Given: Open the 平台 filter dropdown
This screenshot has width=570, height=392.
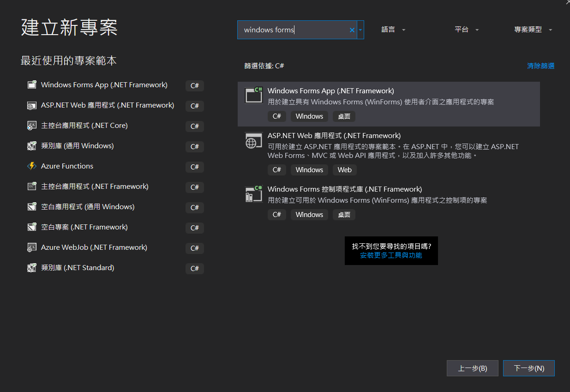Looking at the screenshot, I should pyautogui.click(x=467, y=30).
